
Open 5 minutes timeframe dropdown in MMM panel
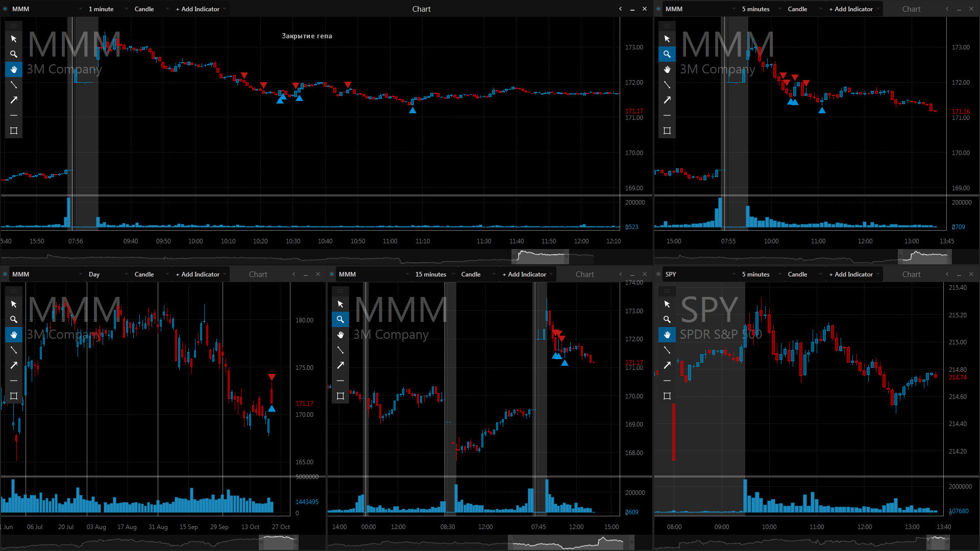pyautogui.click(x=762, y=9)
